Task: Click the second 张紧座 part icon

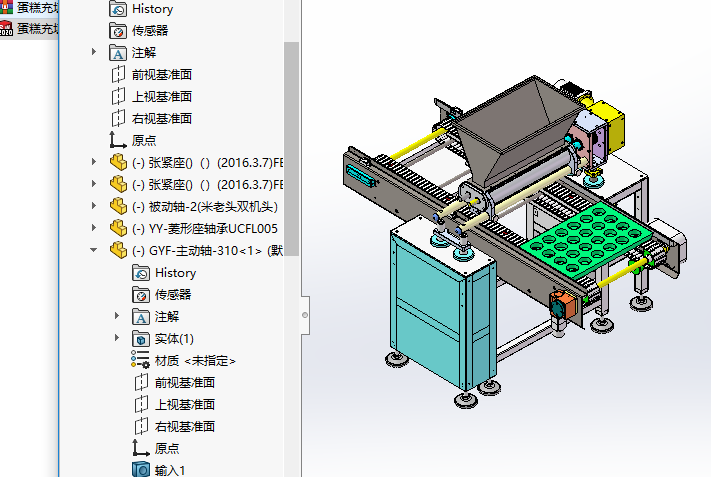Action: coord(118,184)
